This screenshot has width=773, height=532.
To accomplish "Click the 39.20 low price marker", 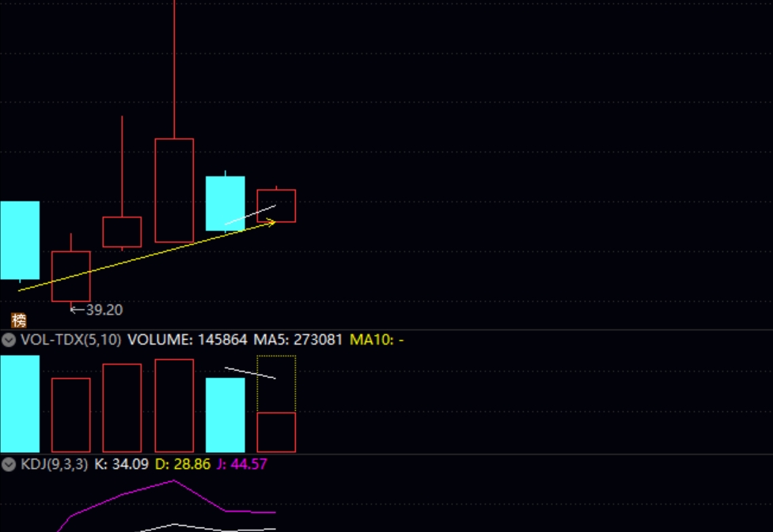I will (x=97, y=310).
